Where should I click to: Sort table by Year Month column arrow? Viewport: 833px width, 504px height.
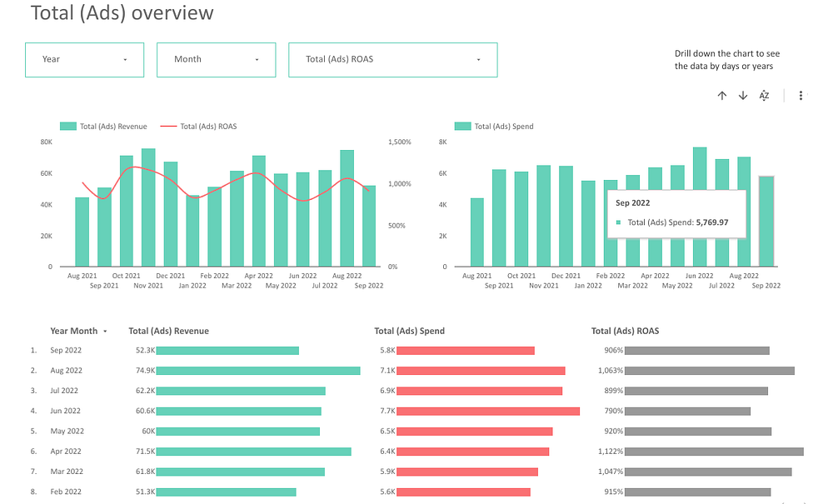105,332
